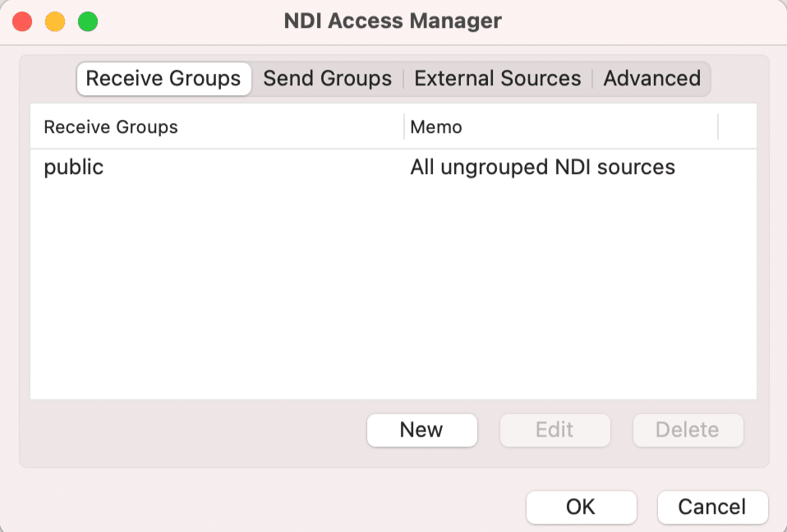Click the green zoom window button
Screen dimensions: 787x532
pyautogui.click(x=88, y=21)
